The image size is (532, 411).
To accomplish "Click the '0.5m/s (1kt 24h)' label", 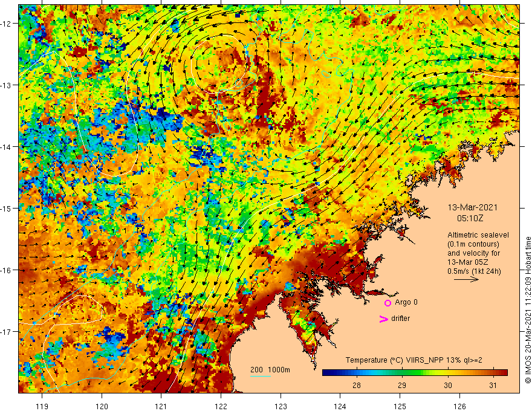I will [474, 271].
